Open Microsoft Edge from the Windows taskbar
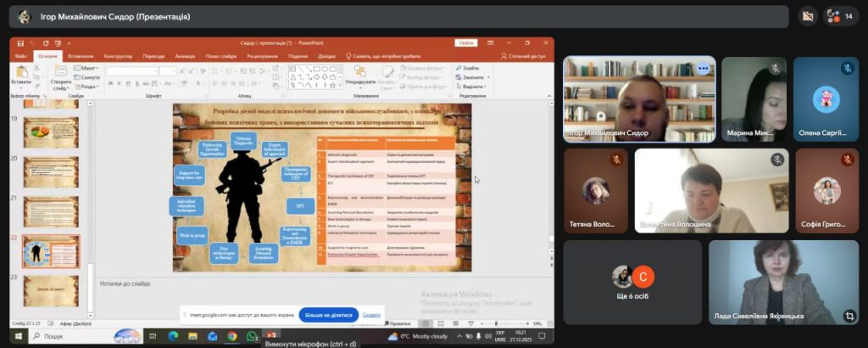Image resolution: width=868 pixels, height=348 pixels. [173, 336]
